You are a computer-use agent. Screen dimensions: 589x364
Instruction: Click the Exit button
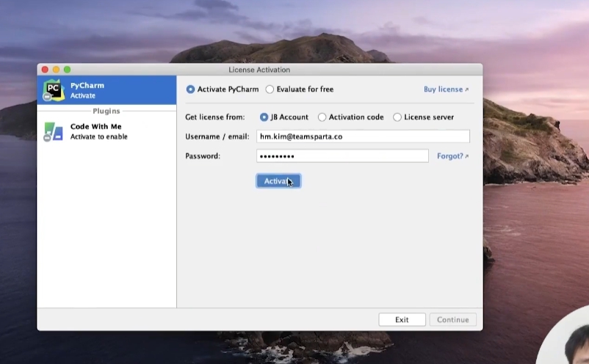[x=402, y=320]
